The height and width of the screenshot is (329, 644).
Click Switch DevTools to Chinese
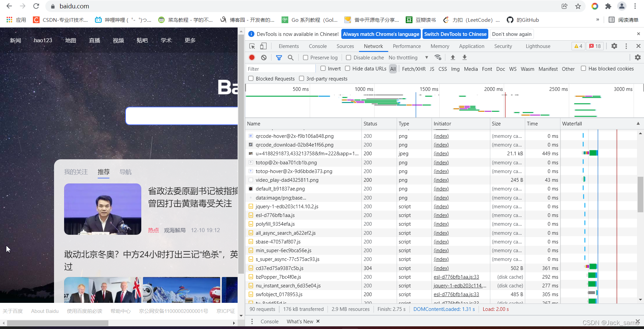(x=455, y=34)
